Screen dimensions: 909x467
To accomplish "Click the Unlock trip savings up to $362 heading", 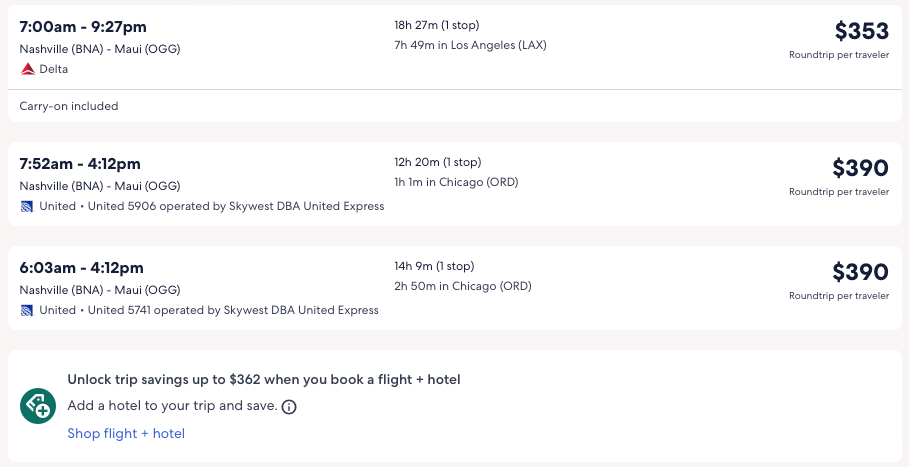I will coord(264,380).
